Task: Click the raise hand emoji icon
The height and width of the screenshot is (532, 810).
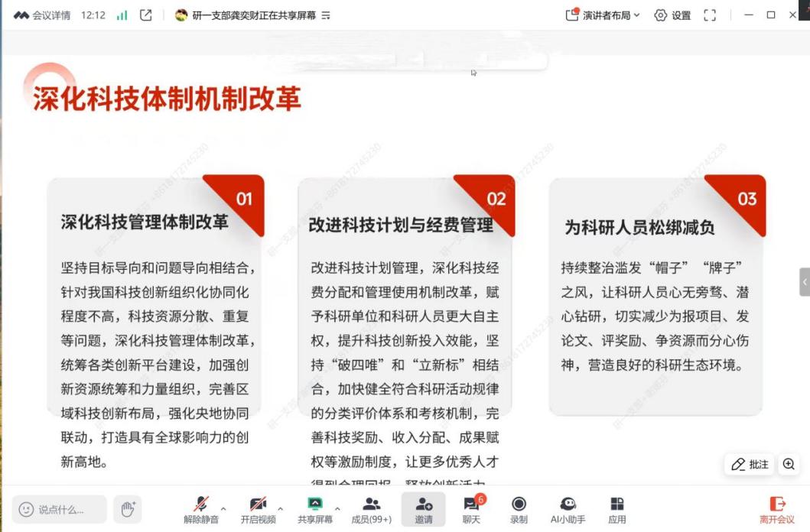Action: pos(128,508)
